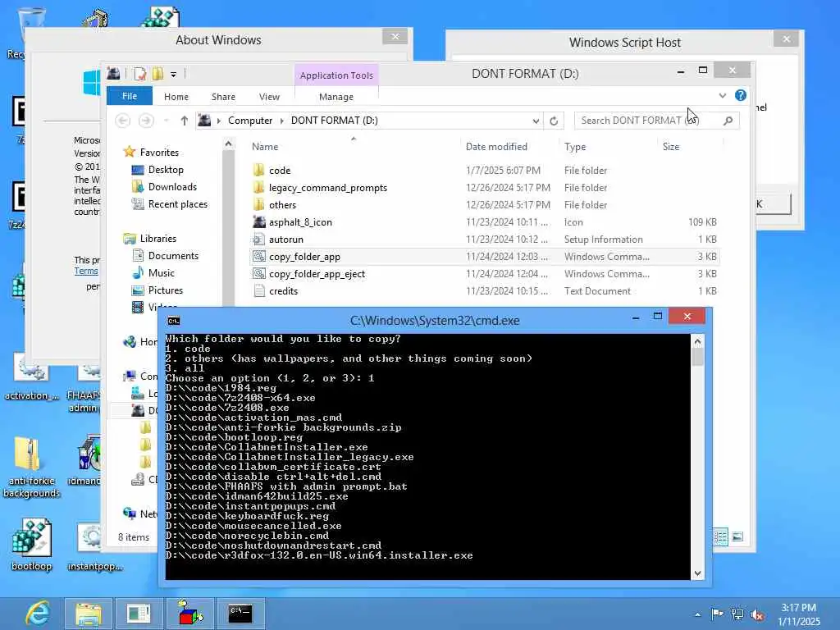Select the code folder
This screenshot has width=840, height=630.
point(485,171)
